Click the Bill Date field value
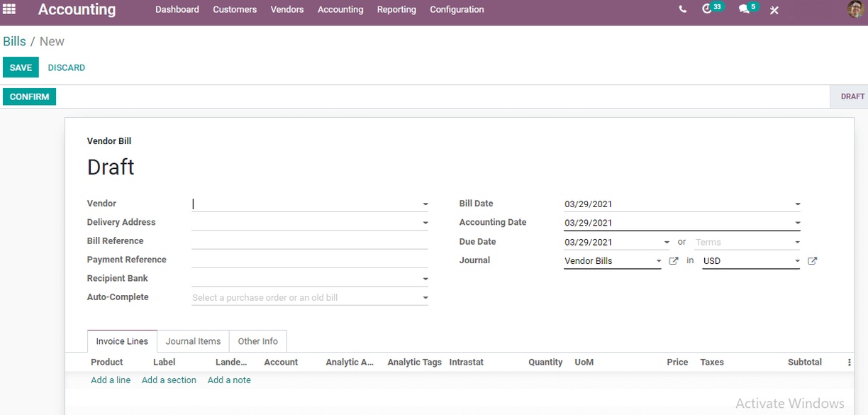 (x=588, y=204)
